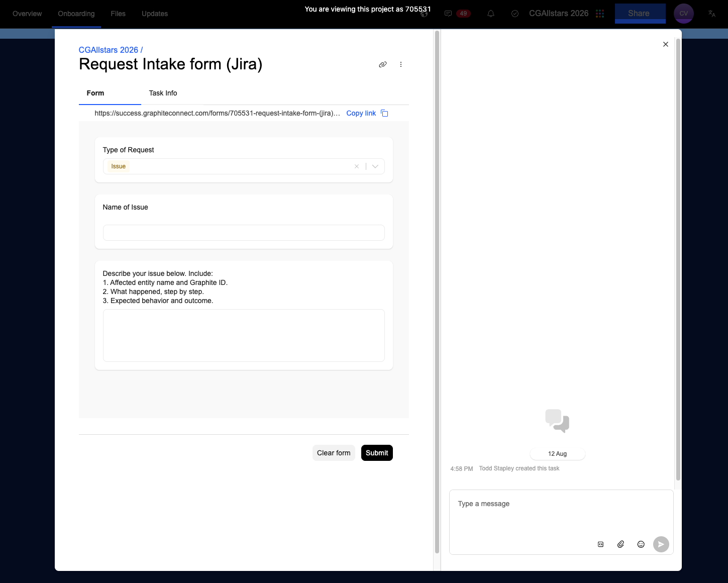Click the issue description text area
The width and height of the screenshot is (728, 583).
244,335
